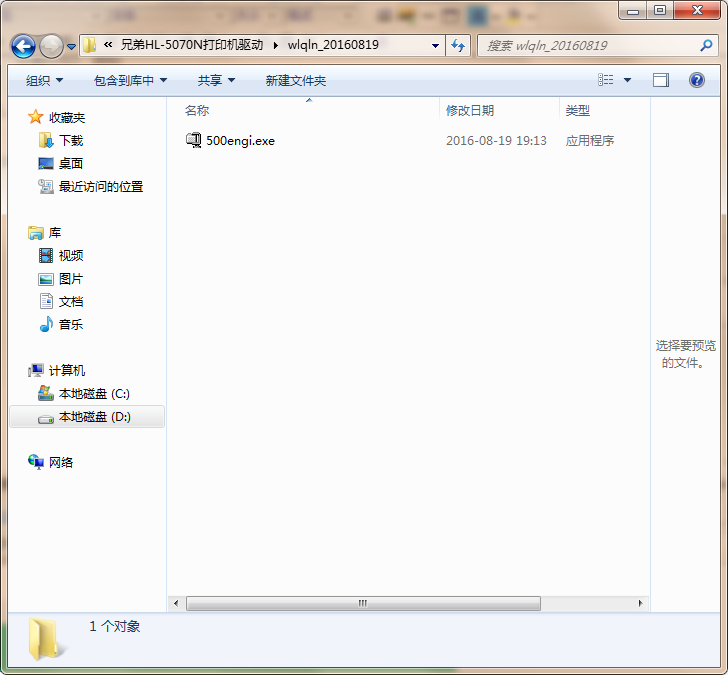
Task: Open 桌面 in favorites
Action: [71, 163]
